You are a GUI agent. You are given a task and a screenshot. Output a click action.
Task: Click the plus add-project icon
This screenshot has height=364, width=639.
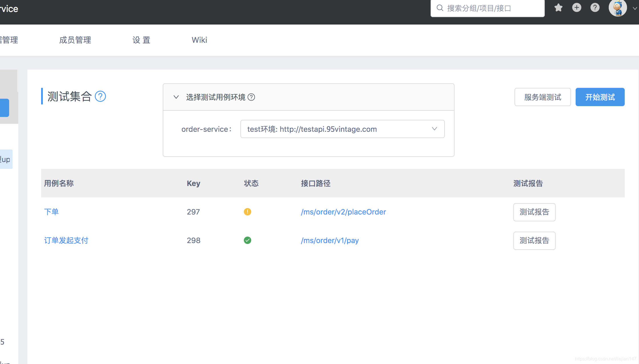tap(576, 8)
